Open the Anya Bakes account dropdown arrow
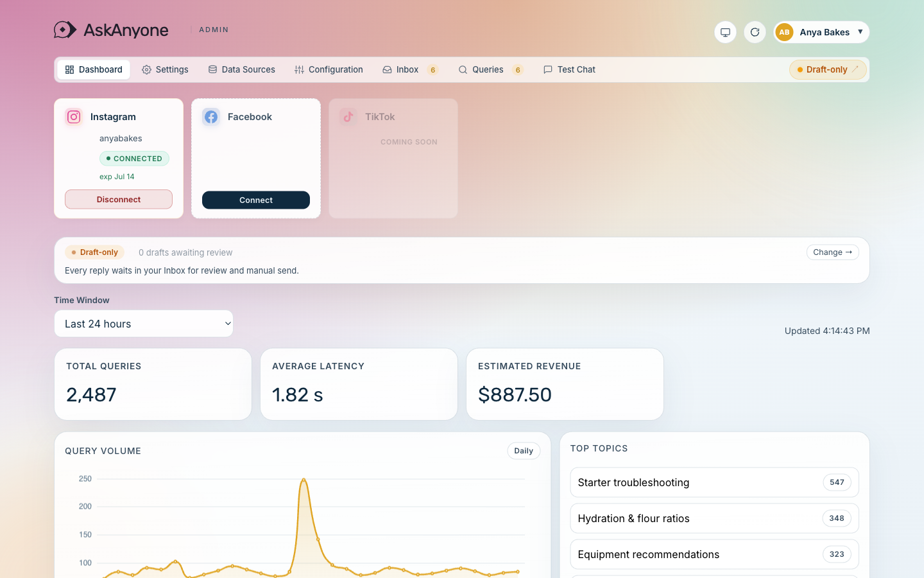This screenshot has width=924, height=578. tap(860, 32)
